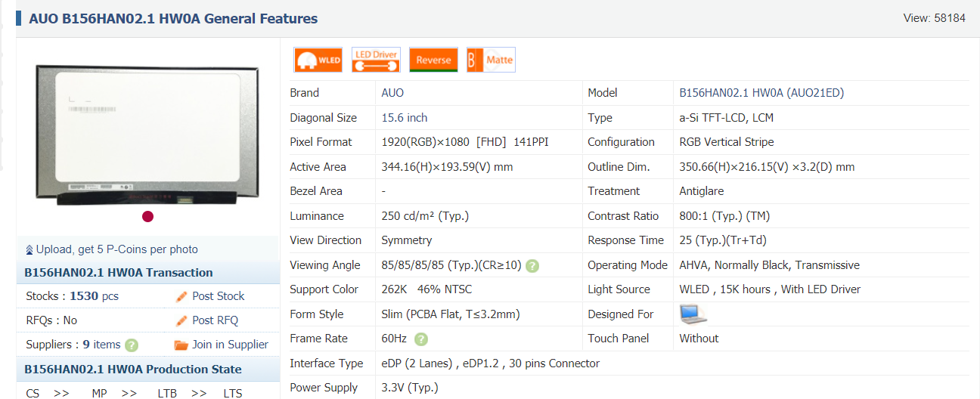Open Upload, get 5 P-Coins per photo
This screenshot has height=399, width=980.
[117, 249]
